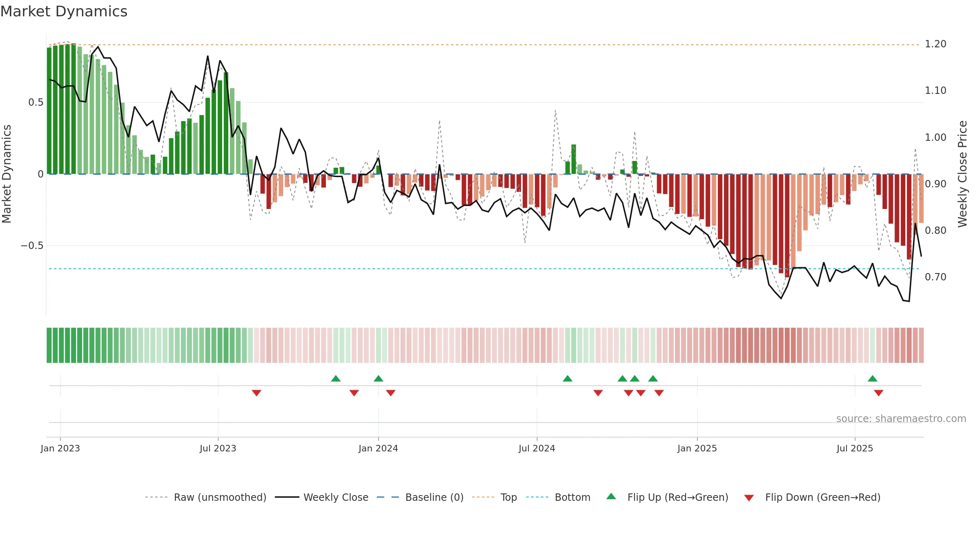
Task: Click the 0.5 left axis tick label
Action: point(36,102)
